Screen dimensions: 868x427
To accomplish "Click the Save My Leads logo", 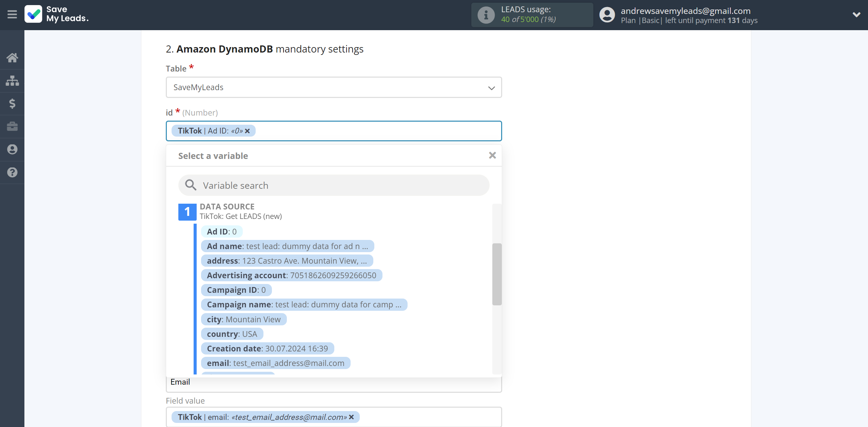I will pos(57,14).
